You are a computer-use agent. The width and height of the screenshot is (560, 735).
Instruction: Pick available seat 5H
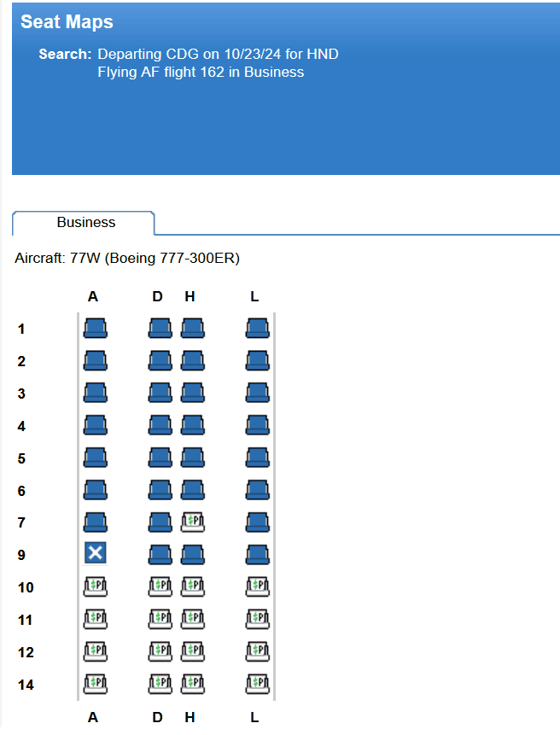click(192, 458)
